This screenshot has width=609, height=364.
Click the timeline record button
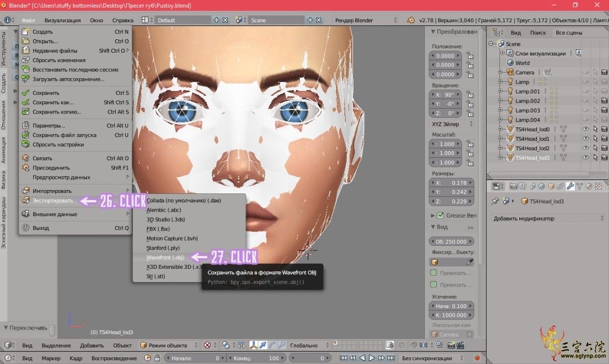tap(477, 358)
